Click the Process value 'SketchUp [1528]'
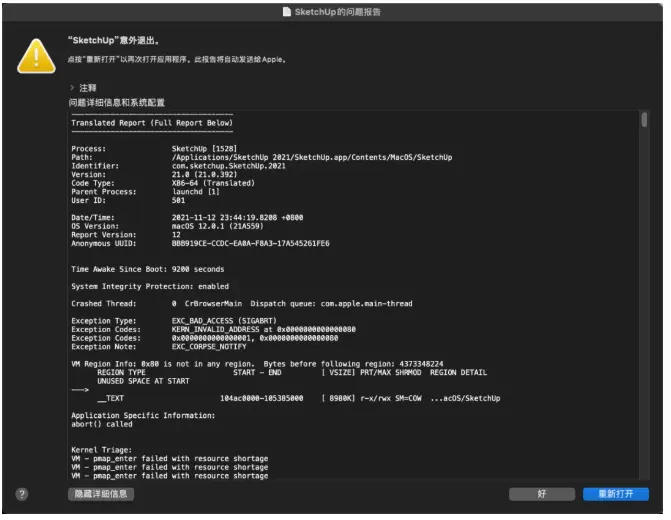This screenshot has width=671, height=520. pyautogui.click(x=204, y=149)
